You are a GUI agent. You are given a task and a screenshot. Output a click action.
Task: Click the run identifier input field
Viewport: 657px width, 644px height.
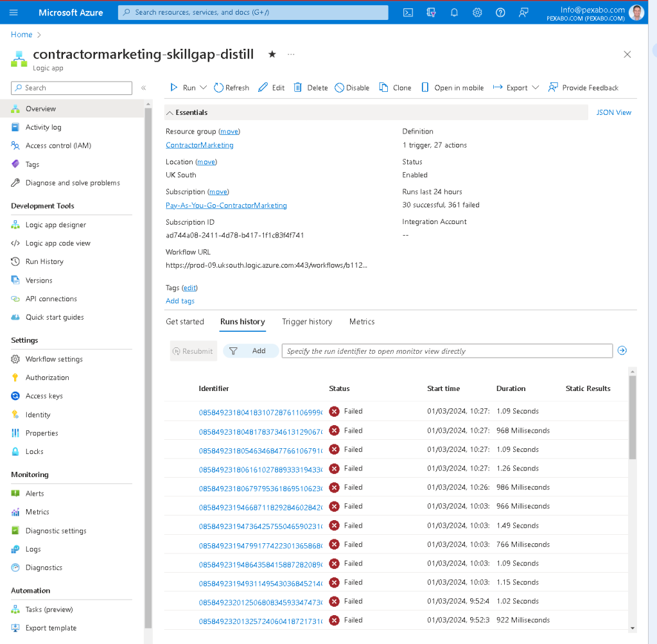click(447, 351)
